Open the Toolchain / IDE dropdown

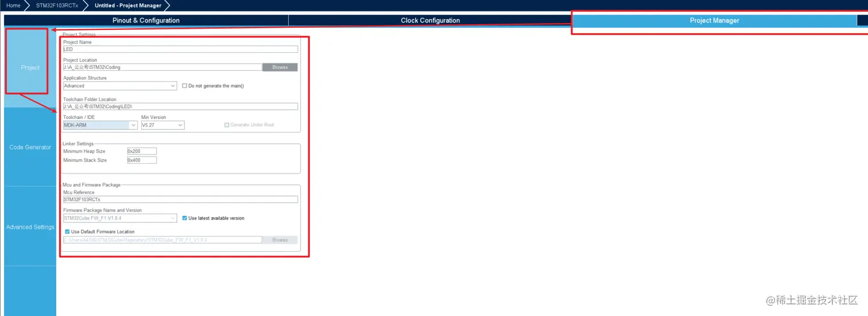(100, 125)
